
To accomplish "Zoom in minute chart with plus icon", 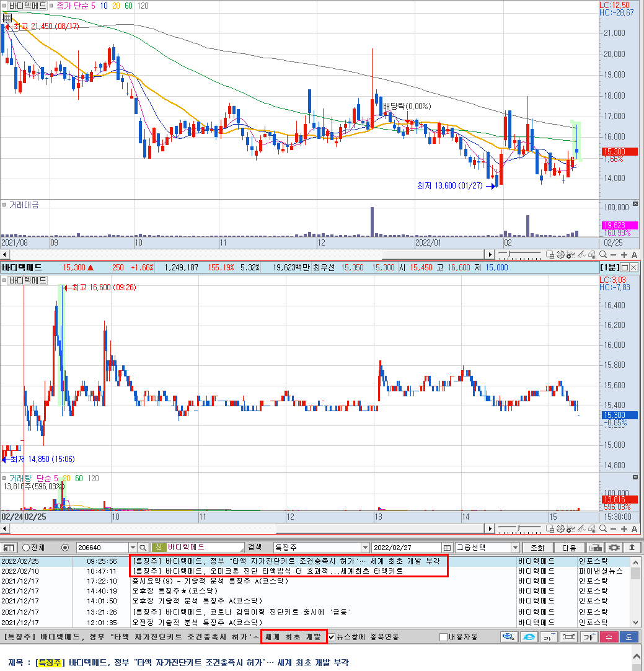I will (x=624, y=529).
